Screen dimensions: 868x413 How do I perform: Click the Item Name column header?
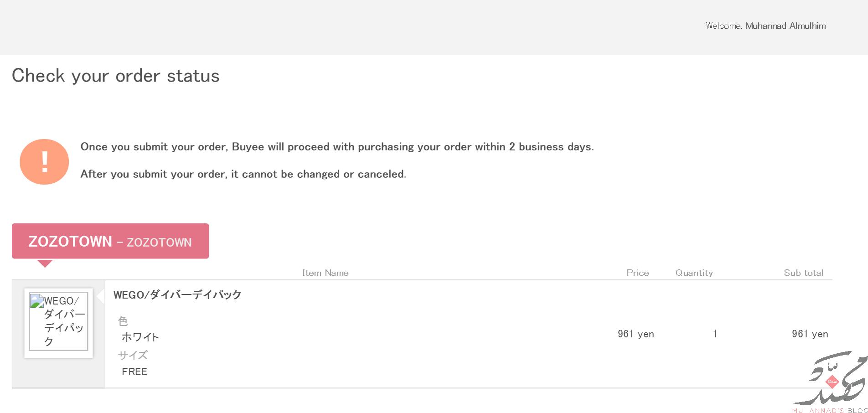click(325, 273)
